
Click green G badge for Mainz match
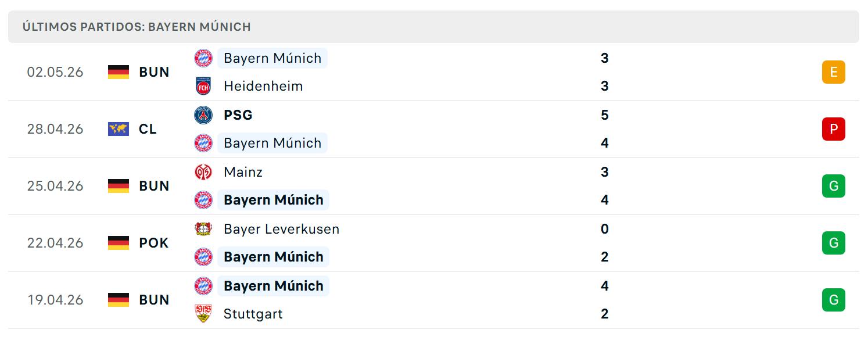(834, 186)
